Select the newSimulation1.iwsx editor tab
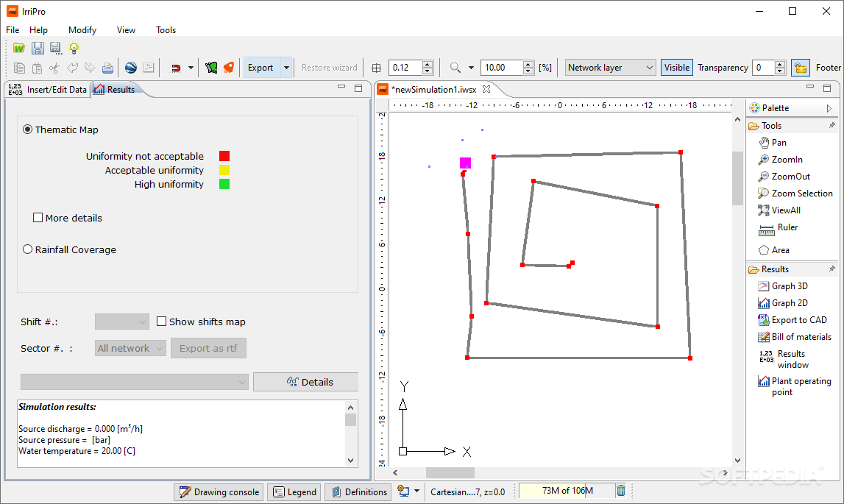 (434, 89)
